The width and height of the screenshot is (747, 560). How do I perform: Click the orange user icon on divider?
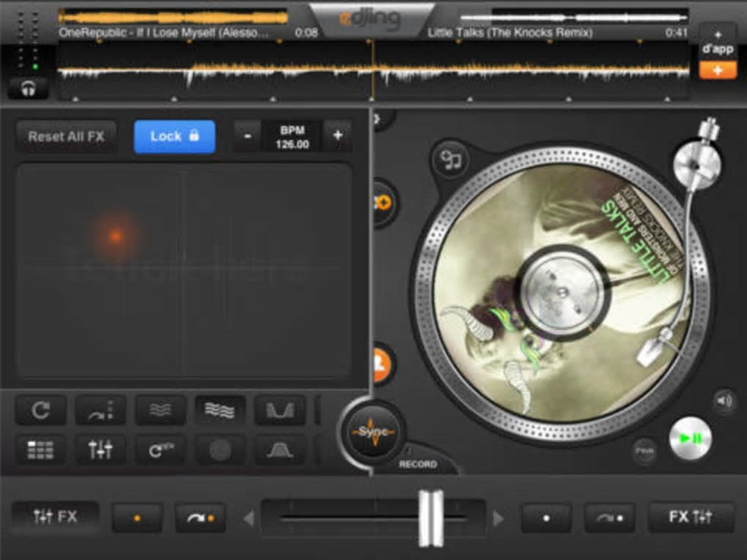click(382, 363)
